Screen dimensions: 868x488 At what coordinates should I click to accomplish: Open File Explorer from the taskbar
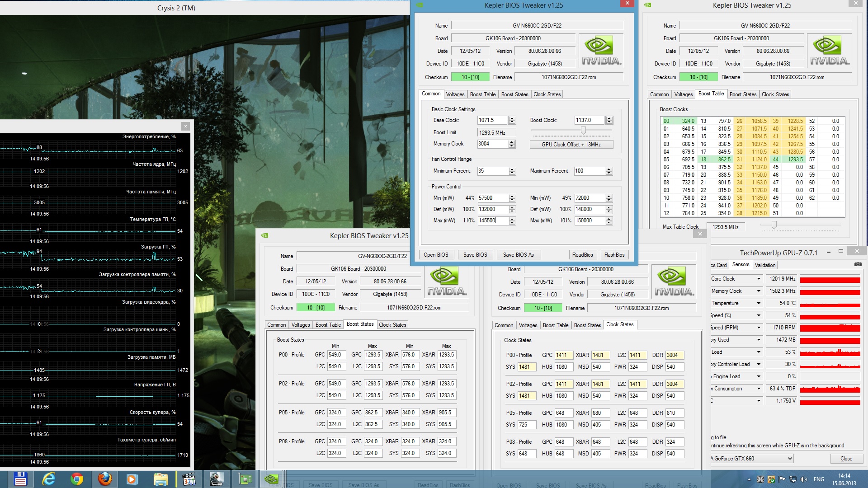point(160,479)
